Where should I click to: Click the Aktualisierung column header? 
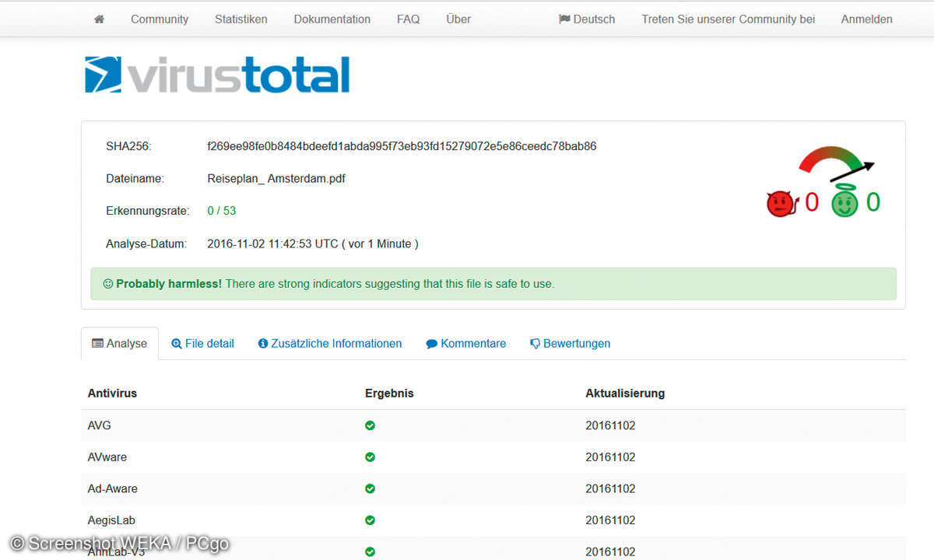pyautogui.click(x=625, y=394)
